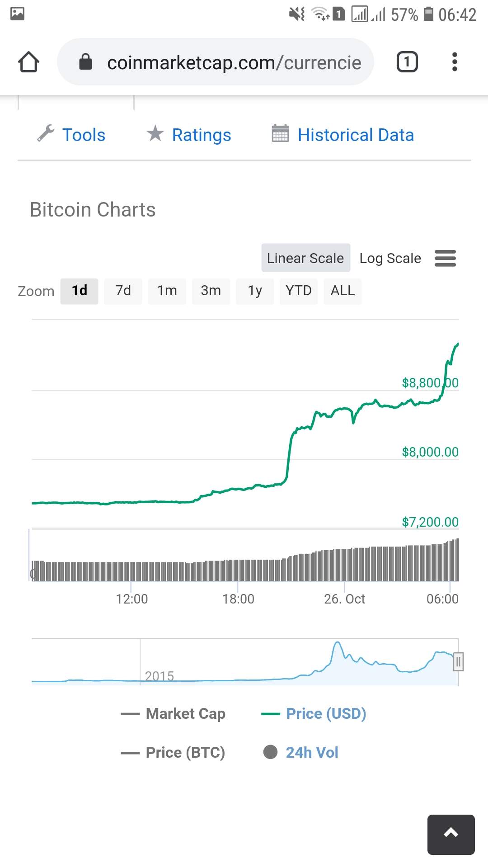Toggle 24h Vol legend item
Image resolution: width=488 pixels, height=868 pixels.
[312, 752]
